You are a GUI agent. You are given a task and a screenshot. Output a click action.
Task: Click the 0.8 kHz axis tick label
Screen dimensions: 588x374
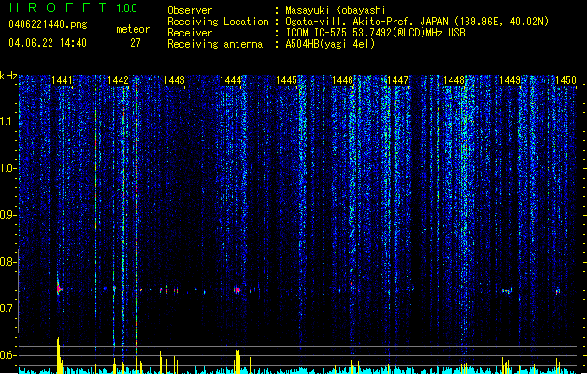7,262
